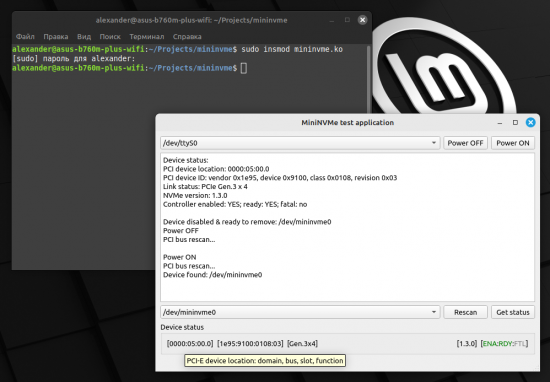550x382 pixels.
Task: Click the [ENA:RDY:FTL] controller status label
Action: tap(504, 344)
